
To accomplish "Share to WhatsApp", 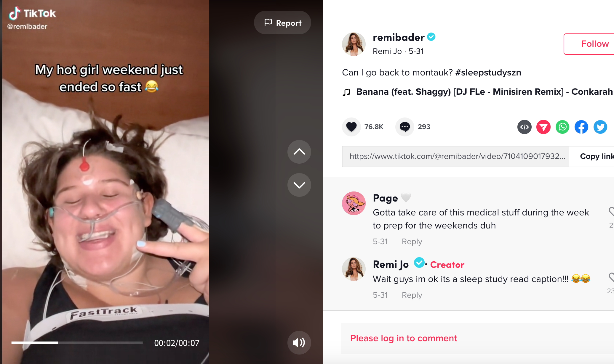I will click(x=562, y=127).
